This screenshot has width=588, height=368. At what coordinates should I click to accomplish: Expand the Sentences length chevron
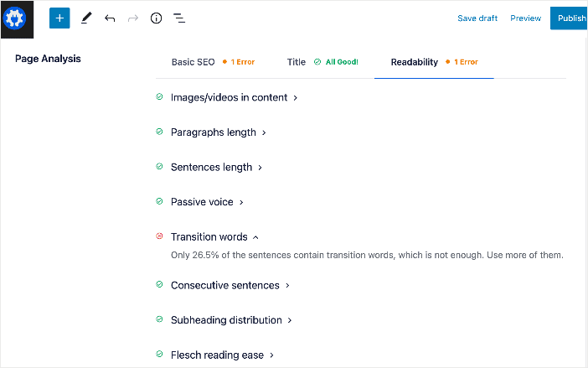(260, 168)
